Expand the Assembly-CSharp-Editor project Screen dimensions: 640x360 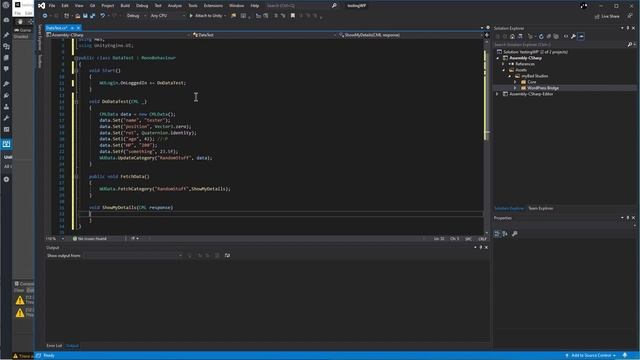pyautogui.click(x=497, y=94)
